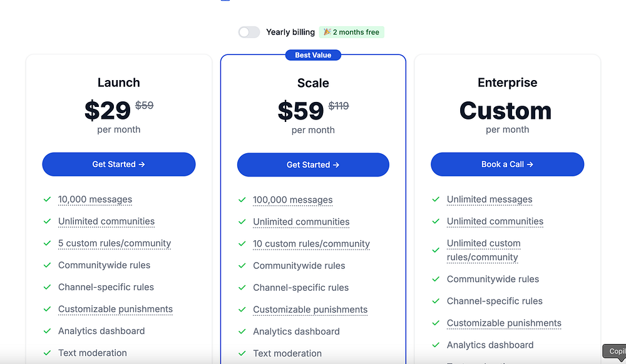Screen dimensions: 626x364
Task: Click Customizable punishments in Launch plan
Action: pos(115,309)
